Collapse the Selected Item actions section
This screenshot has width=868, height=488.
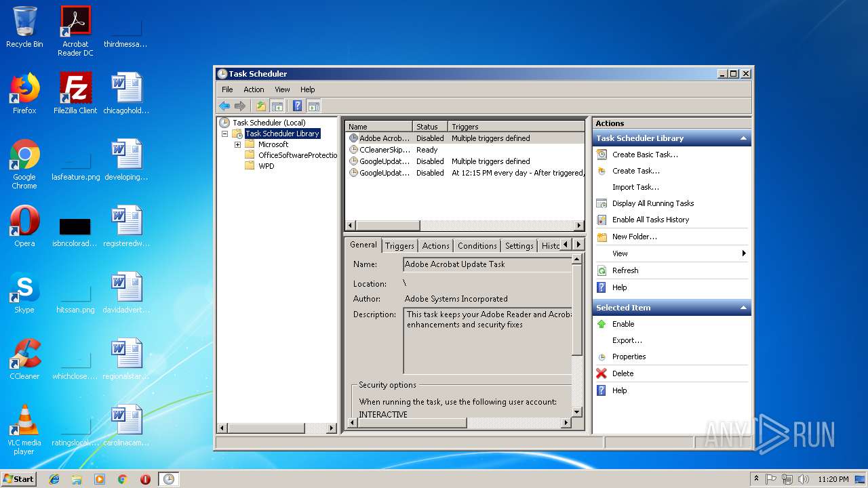click(x=743, y=308)
